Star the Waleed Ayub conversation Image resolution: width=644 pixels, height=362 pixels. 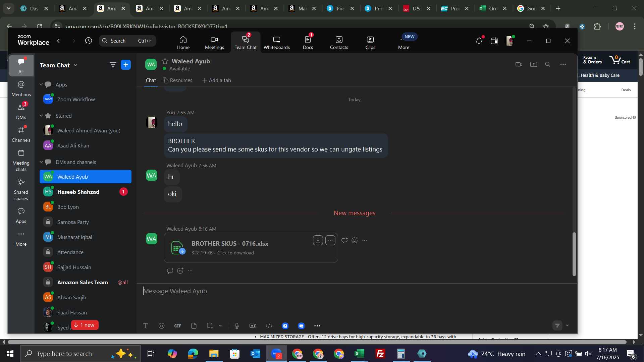tap(165, 61)
